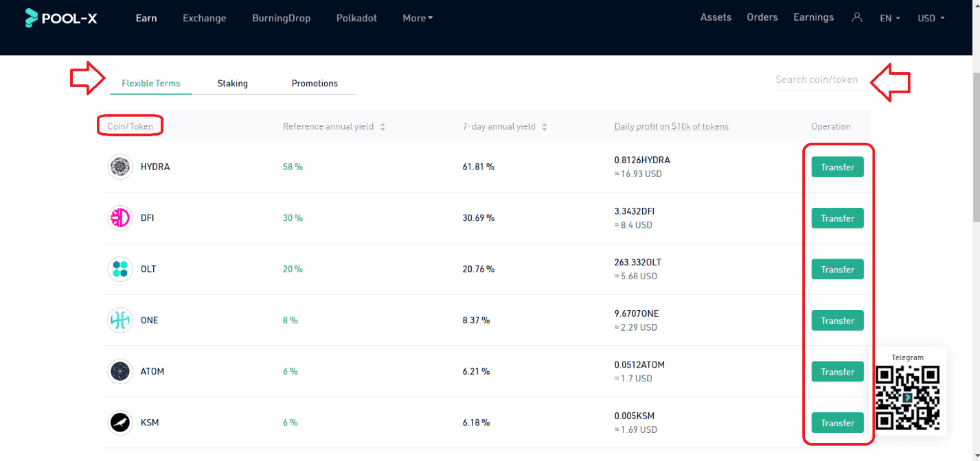Click the 8 % reference yield
The image size is (980, 461).
[290, 320]
